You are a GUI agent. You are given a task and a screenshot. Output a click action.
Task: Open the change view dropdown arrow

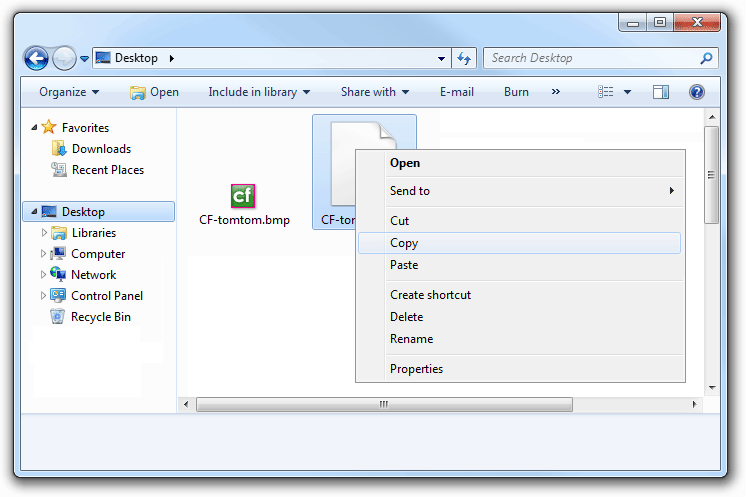coord(627,92)
